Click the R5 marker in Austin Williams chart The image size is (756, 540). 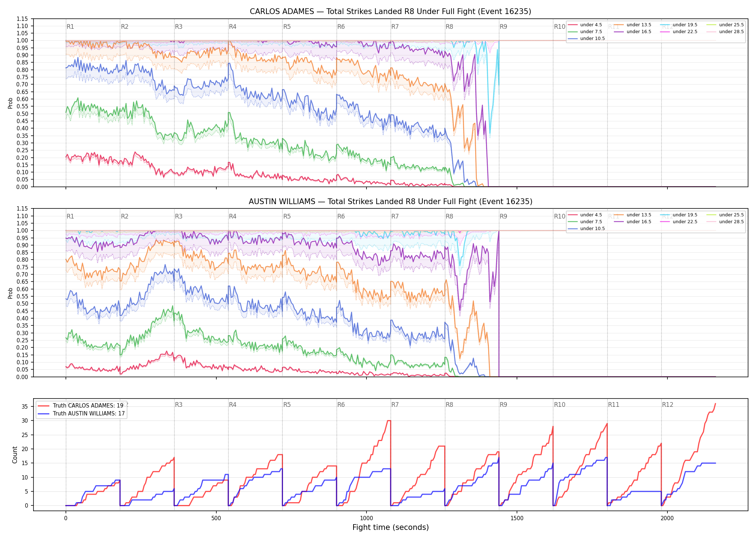(287, 216)
